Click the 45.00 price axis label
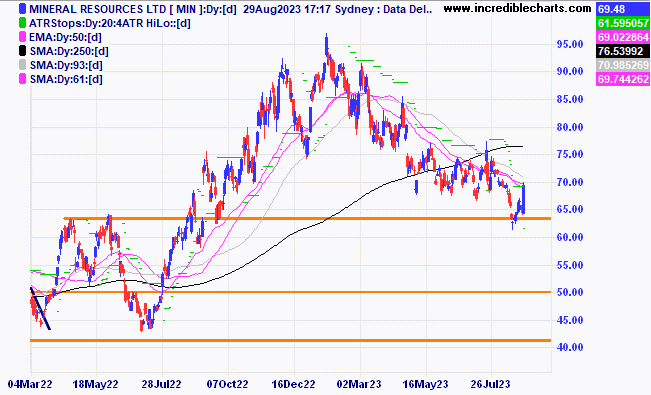Image resolution: width=651 pixels, height=395 pixels. click(570, 320)
